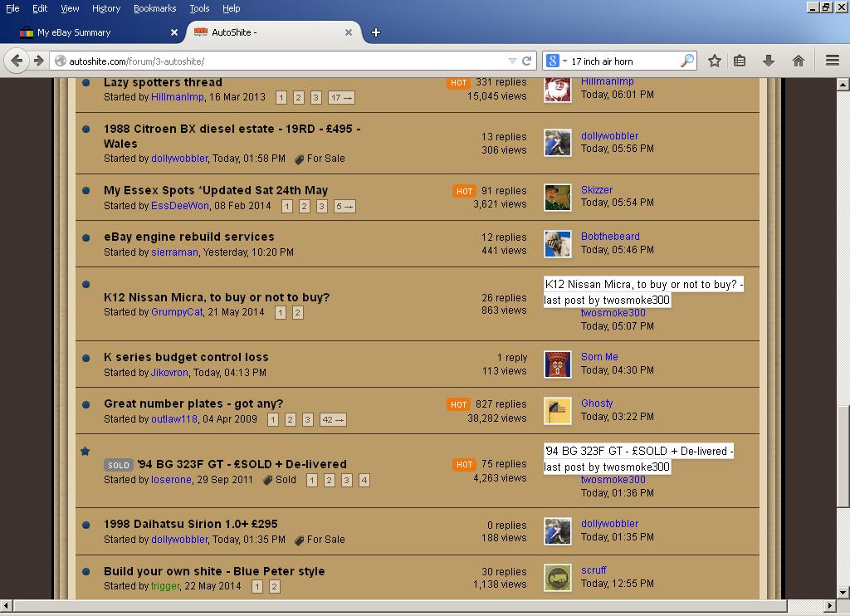View Bobthebeard's avatar thumbnail
This screenshot has height=616, width=850.
coord(558,244)
